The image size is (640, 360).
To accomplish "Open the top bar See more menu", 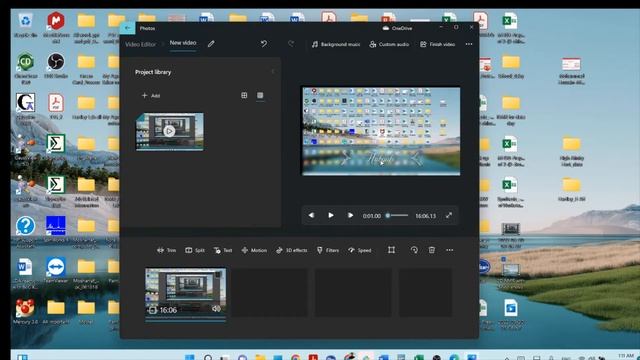I will point(469,44).
